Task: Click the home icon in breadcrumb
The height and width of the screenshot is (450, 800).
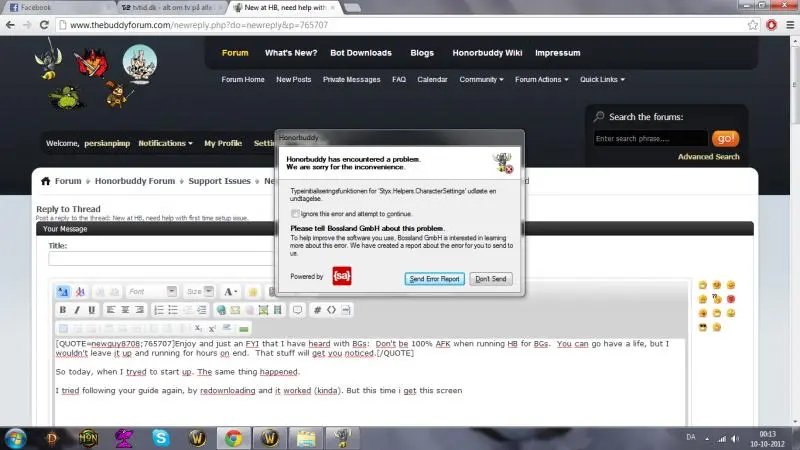Action: click(x=45, y=181)
